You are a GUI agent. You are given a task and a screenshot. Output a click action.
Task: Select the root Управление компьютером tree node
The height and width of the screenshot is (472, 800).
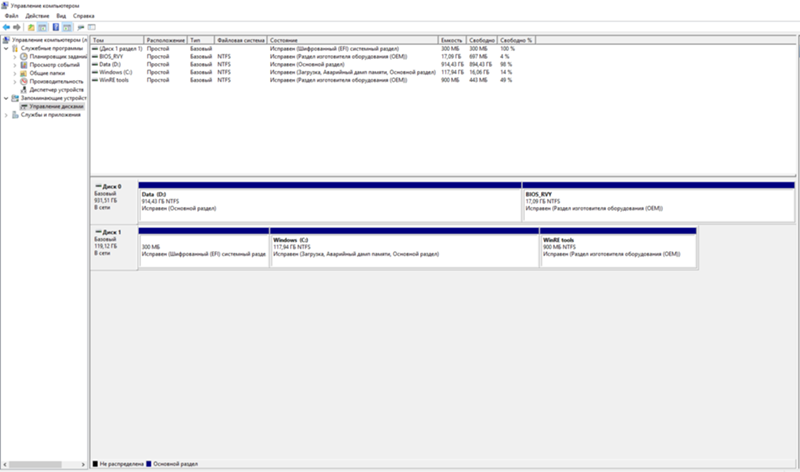pos(49,40)
